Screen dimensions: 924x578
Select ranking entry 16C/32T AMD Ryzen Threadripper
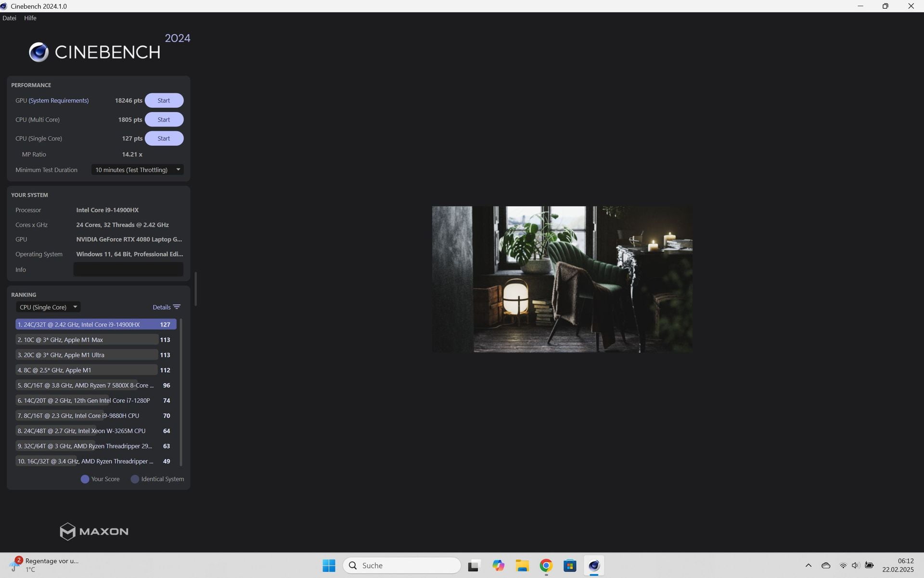(96, 461)
